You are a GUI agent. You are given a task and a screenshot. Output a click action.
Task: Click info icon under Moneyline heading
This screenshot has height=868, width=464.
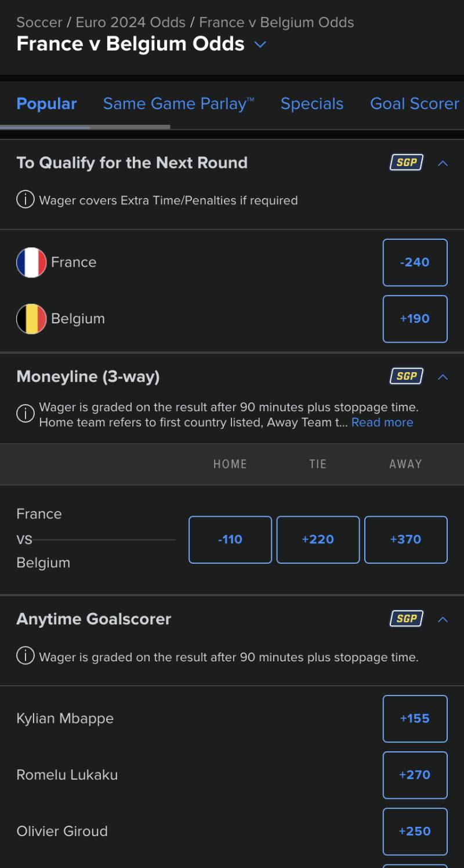pyautogui.click(x=25, y=414)
